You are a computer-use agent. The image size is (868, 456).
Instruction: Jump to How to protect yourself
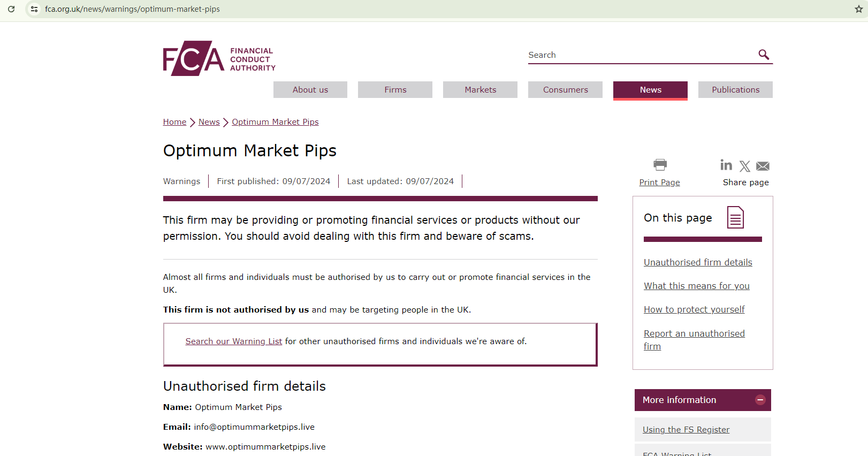[x=694, y=309]
